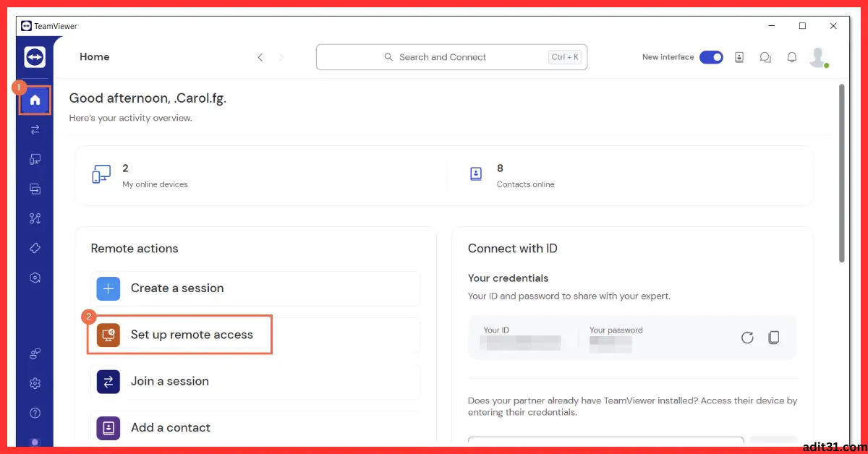Minimize the TeamViewer window
This screenshot has height=454, width=868.
pyautogui.click(x=770, y=26)
